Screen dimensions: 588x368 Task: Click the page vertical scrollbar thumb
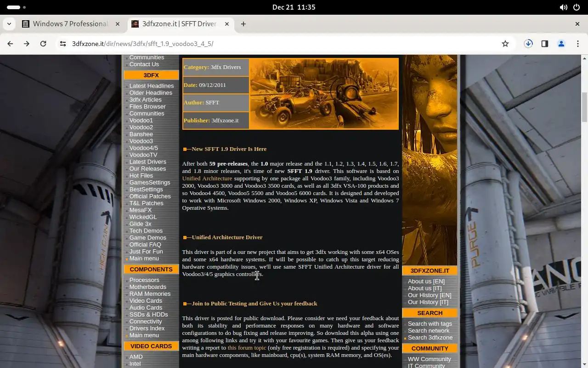pos(584,107)
